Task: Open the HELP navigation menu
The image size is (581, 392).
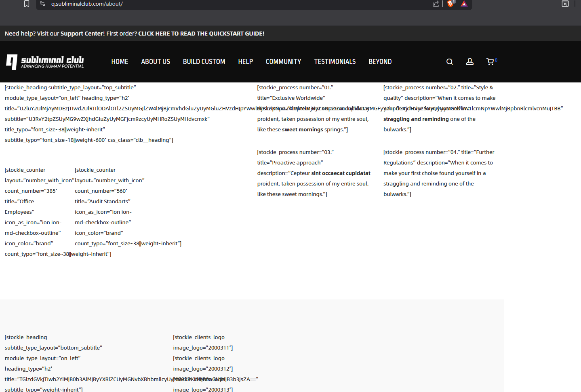Action: click(x=245, y=62)
